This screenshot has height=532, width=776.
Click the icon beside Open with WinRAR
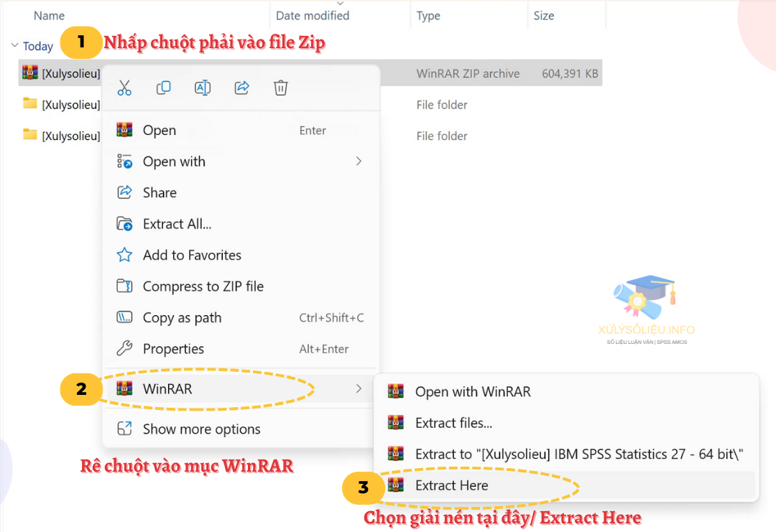coord(395,391)
